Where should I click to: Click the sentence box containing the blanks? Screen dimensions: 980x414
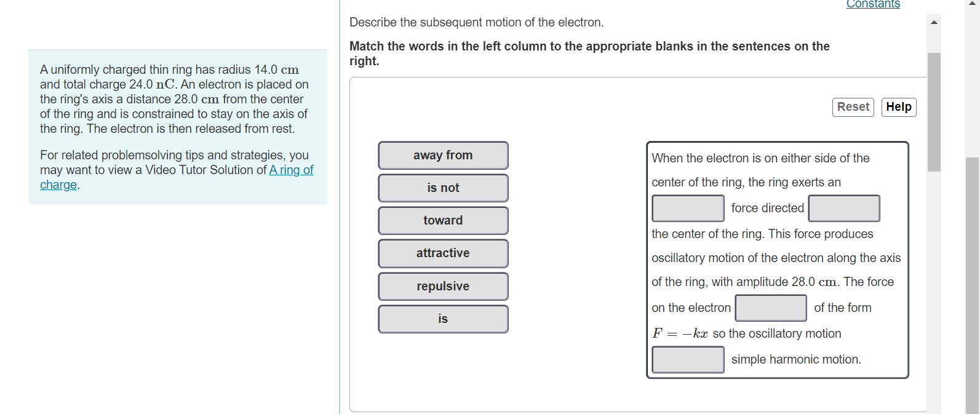click(x=777, y=258)
